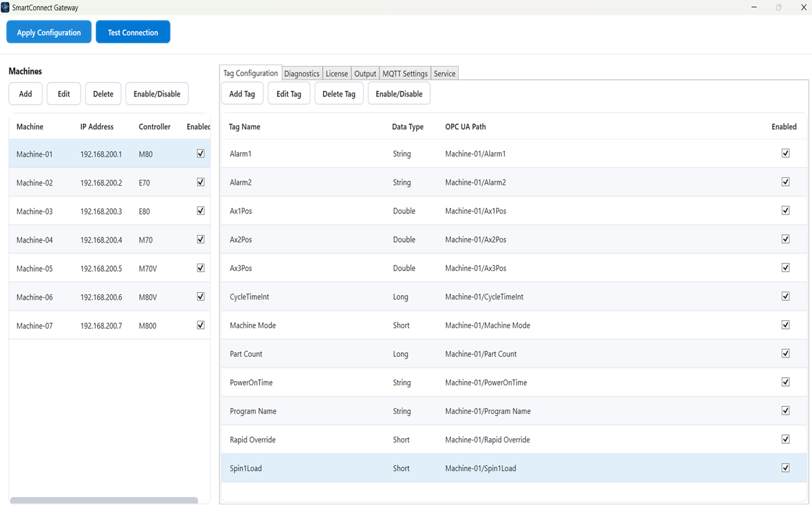This screenshot has width=812, height=508.
Task: Select the Machine-05 row
Action: (x=110, y=269)
